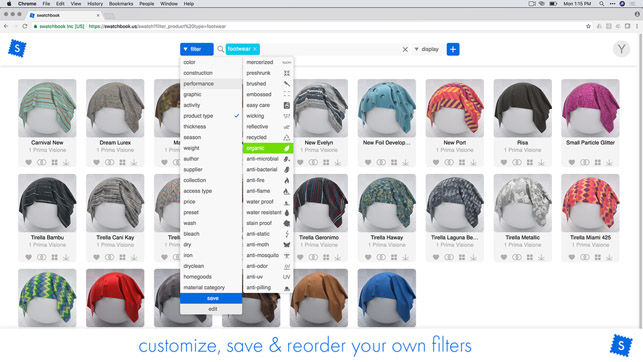Favorite Tirella Metallic heart icon
Viewport: 643px width, 362px height.
(504, 257)
